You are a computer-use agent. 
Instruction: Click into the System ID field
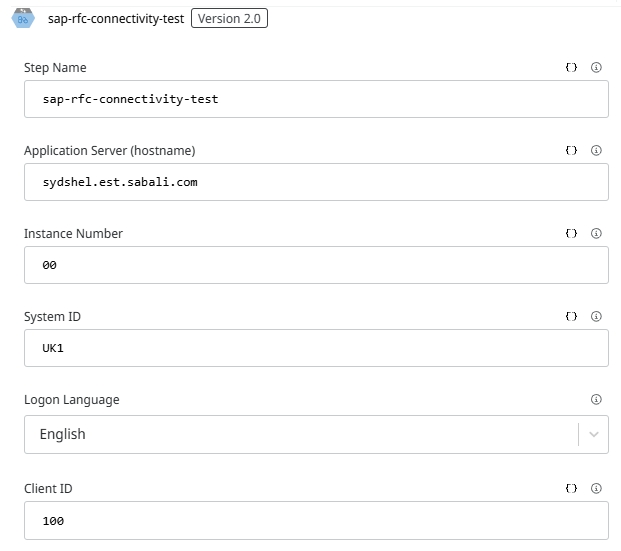coord(316,349)
